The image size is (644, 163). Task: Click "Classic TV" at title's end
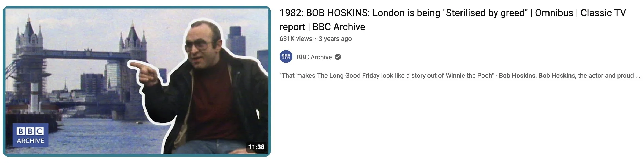(x=603, y=13)
